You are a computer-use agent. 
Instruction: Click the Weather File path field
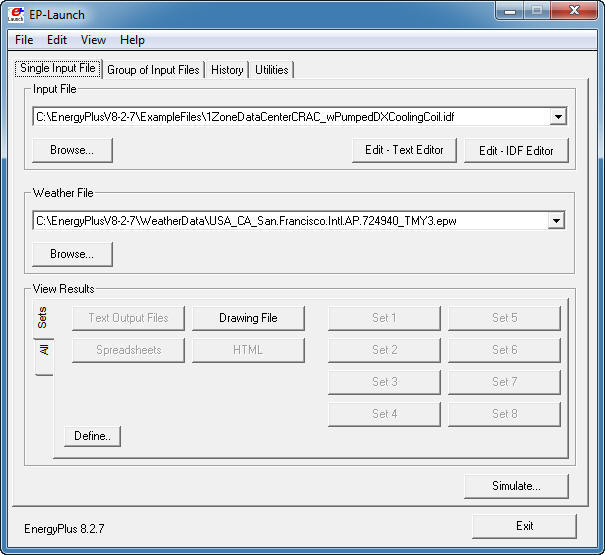click(x=291, y=221)
